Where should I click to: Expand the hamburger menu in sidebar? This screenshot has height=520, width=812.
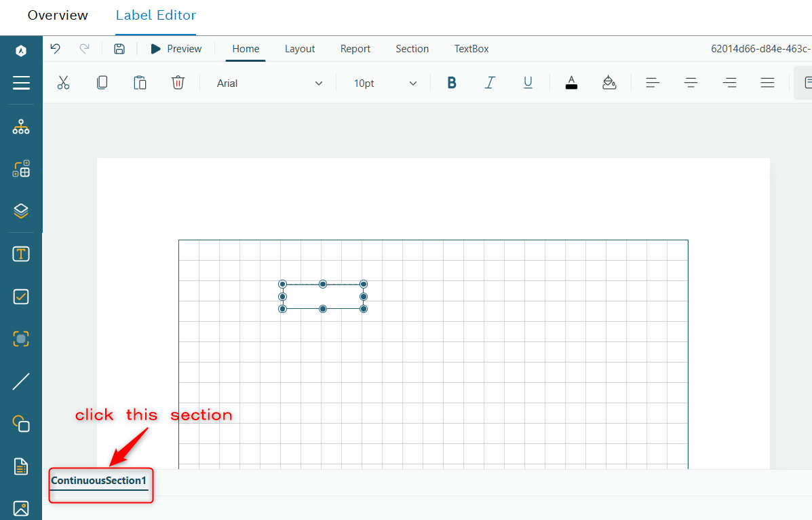21,83
